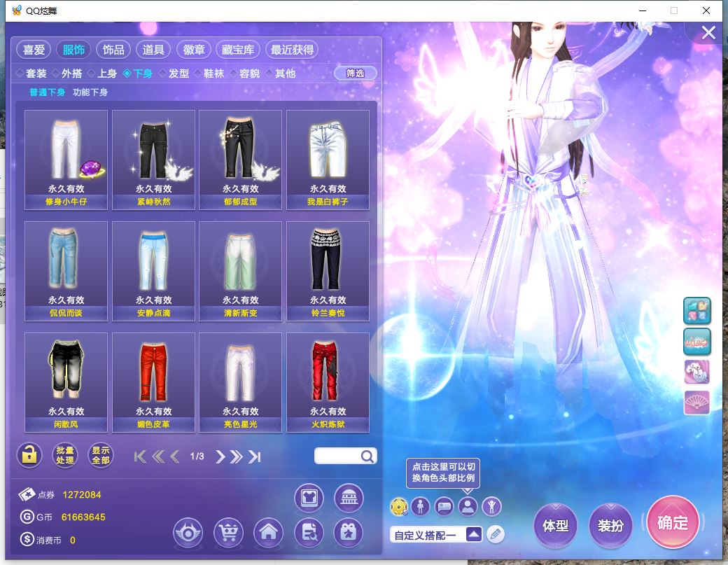Screen dimensions: 728x565
Task: Open the 徽章 tab
Action: tap(194, 50)
